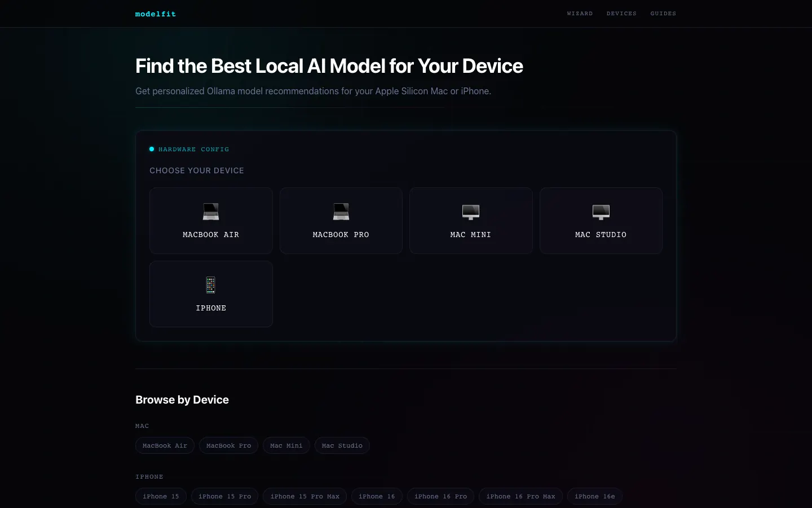Viewport: 812px width, 508px height.
Task: Click the Mac Mini desktop icon
Action: [x=471, y=212]
